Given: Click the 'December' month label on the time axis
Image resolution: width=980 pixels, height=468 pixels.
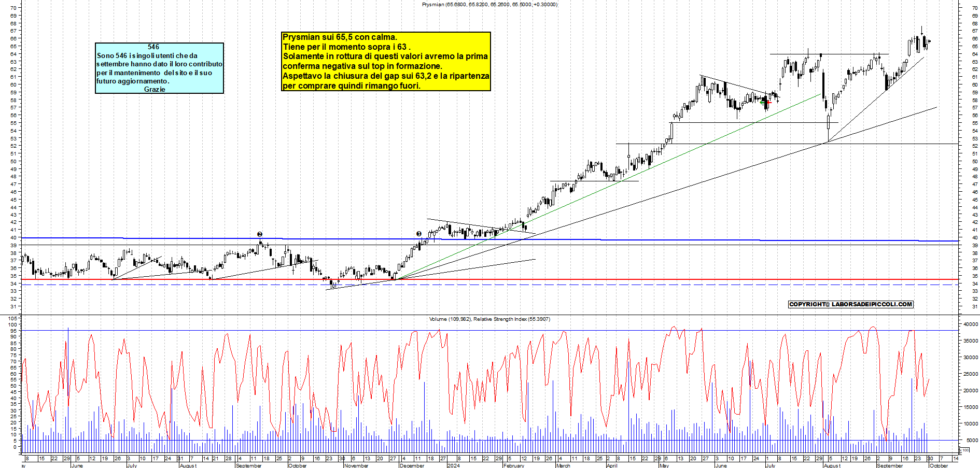Looking at the screenshot, I should (x=412, y=465).
